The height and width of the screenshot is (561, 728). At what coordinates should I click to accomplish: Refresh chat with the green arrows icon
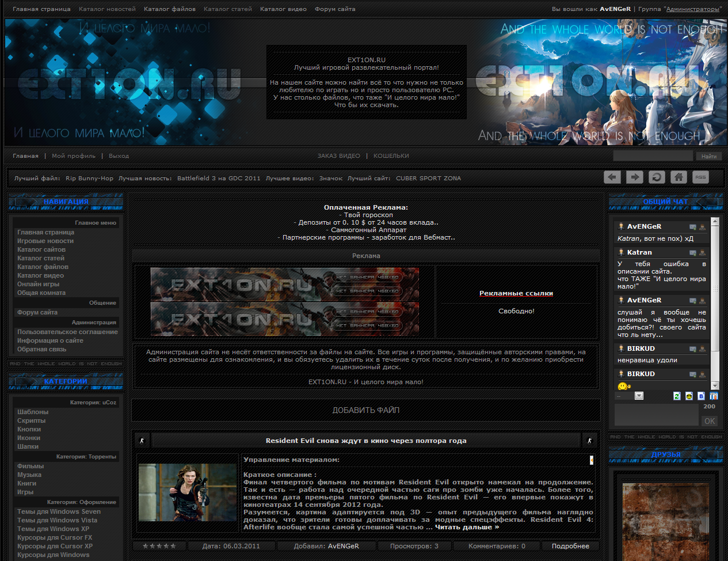pos(677,396)
